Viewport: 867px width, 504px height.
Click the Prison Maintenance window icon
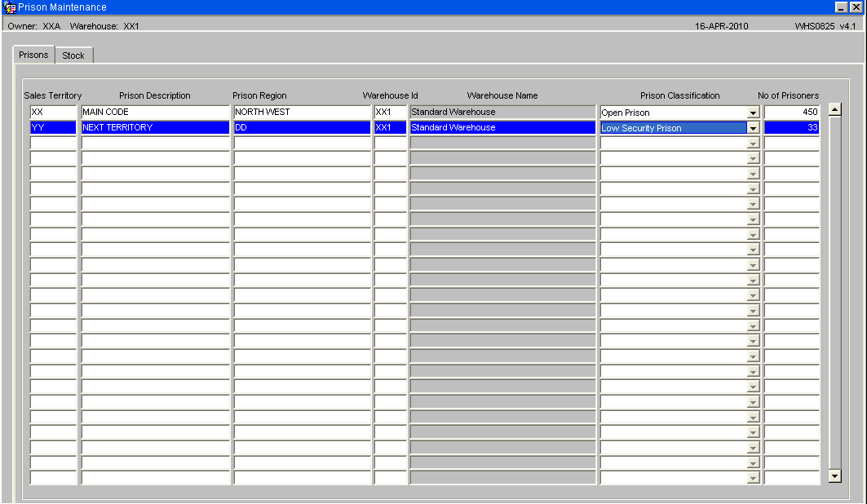coord(10,7)
